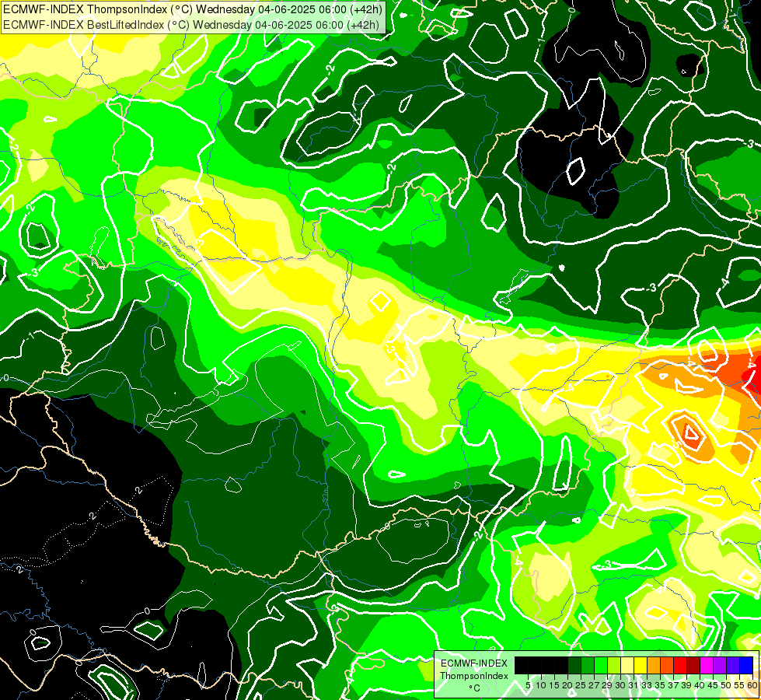
Task: Click the ThompsonIndex title line at top
Action: pos(193,9)
